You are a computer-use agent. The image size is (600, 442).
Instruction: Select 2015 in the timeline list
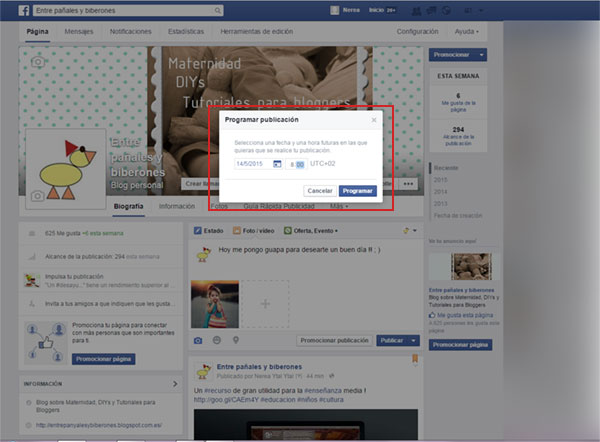click(440, 180)
